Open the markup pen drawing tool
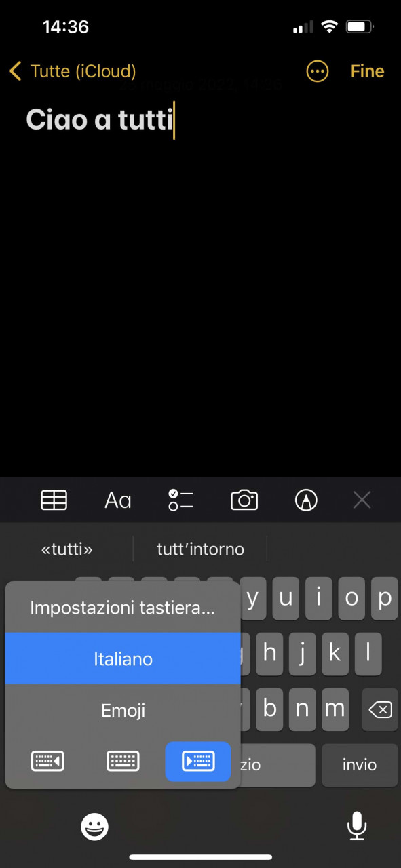The width and height of the screenshot is (401, 868). [307, 500]
